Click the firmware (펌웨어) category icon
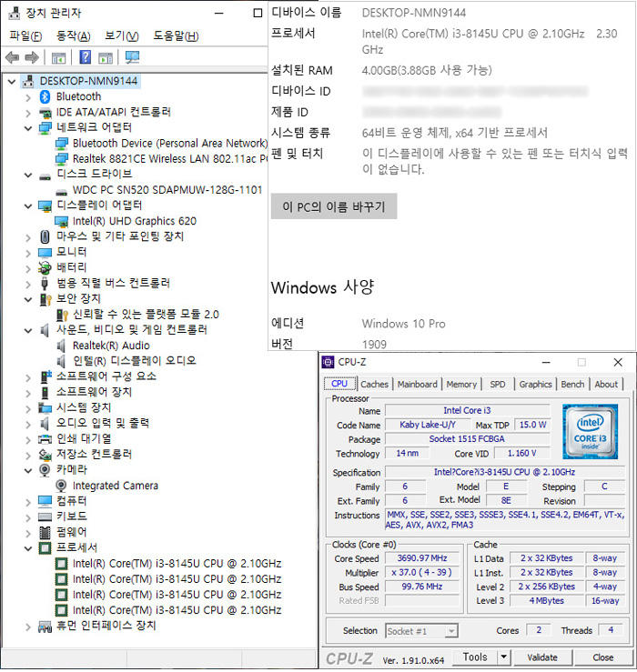Screen dimensions: 637x672 45,533
